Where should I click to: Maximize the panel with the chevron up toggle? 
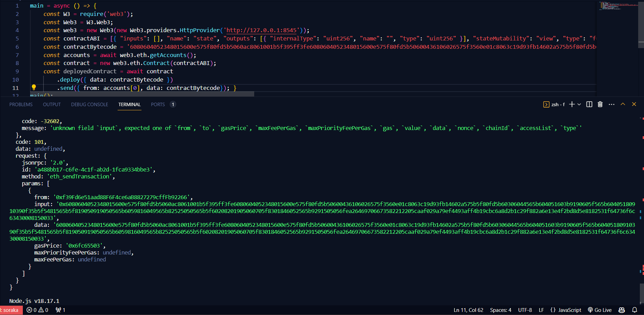[x=623, y=104]
